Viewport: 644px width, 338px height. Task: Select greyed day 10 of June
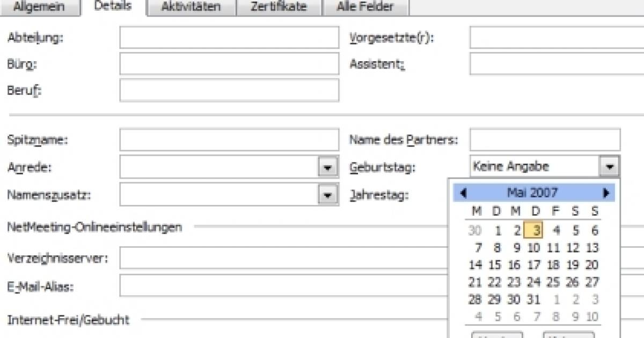592,317
